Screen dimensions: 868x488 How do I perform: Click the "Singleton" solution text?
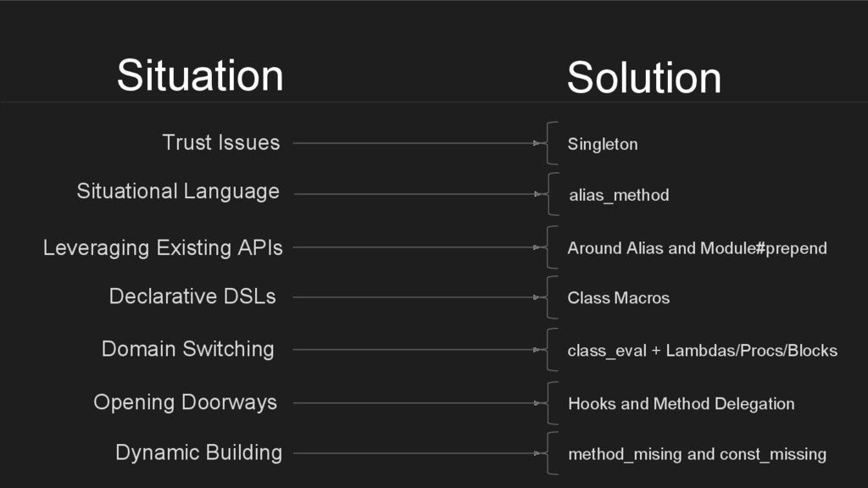pyautogui.click(x=602, y=145)
